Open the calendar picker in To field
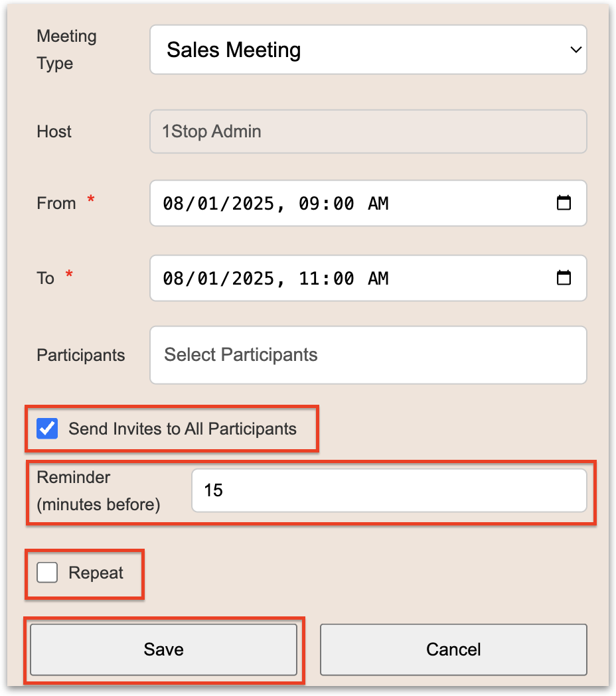 (564, 278)
